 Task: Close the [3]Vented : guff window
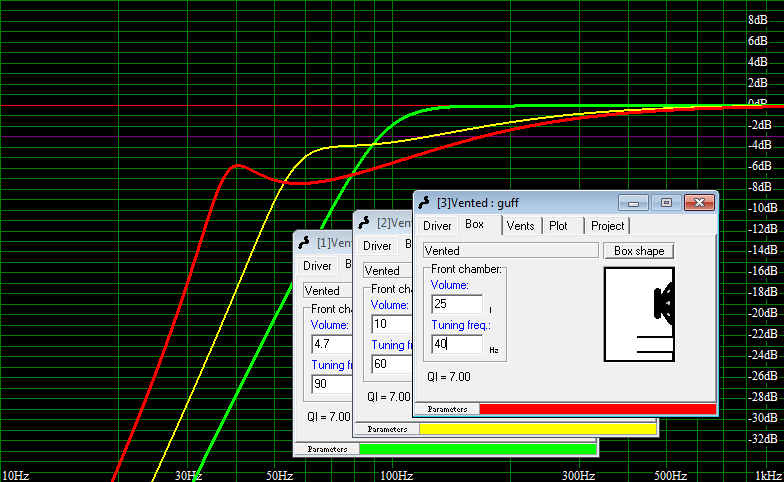699,202
